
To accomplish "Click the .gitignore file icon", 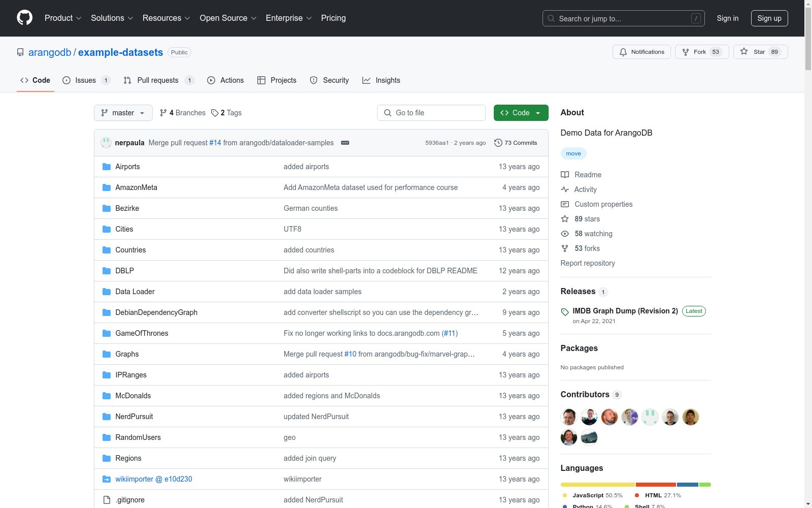I will [107, 500].
